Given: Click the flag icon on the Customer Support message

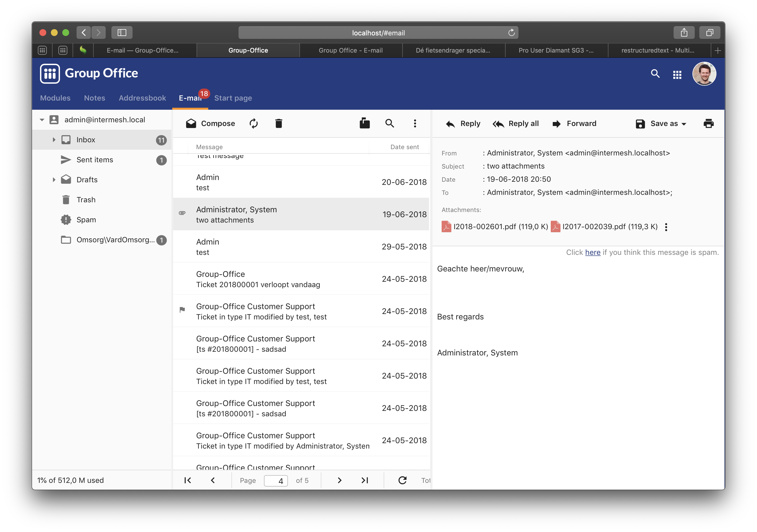Looking at the screenshot, I should [x=182, y=309].
